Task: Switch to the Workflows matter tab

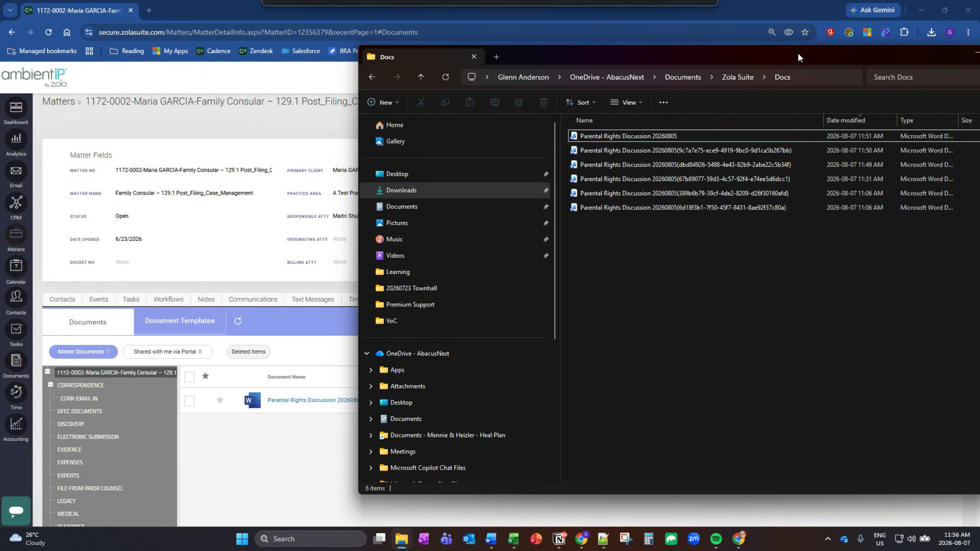Action: point(168,299)
